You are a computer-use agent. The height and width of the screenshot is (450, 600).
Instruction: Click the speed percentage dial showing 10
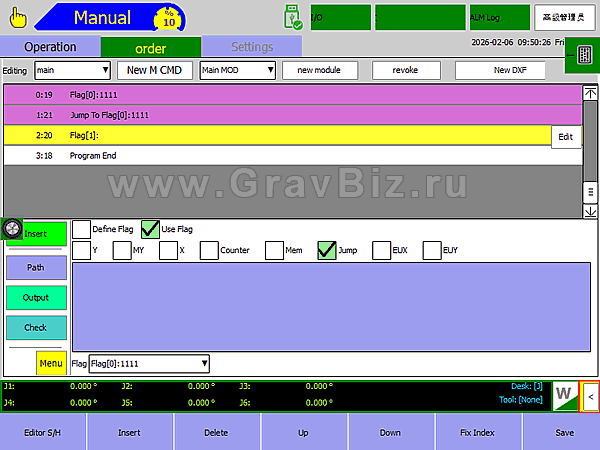(x=169, y=18)
